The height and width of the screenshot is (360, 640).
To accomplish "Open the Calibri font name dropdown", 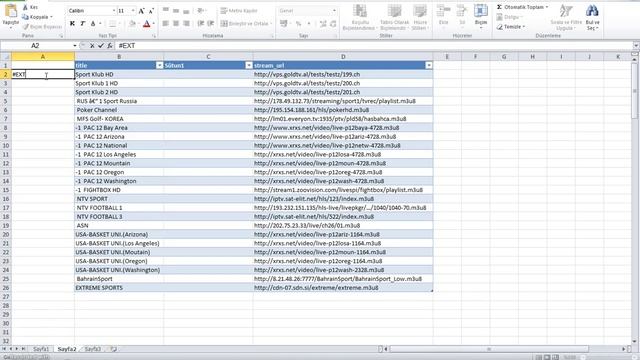I will pyautogui.click(x=114, y=11).
